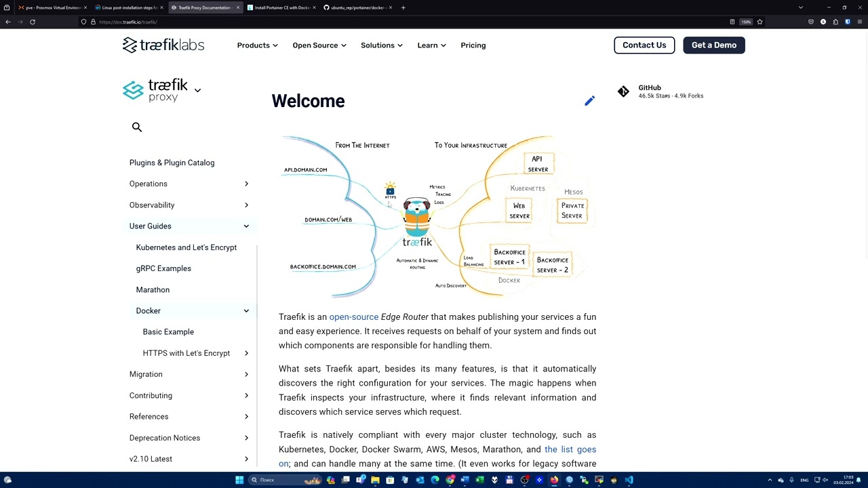Bookmark this page with the star icon
This screenshot has height=488, width=868.
click(759, 22)
